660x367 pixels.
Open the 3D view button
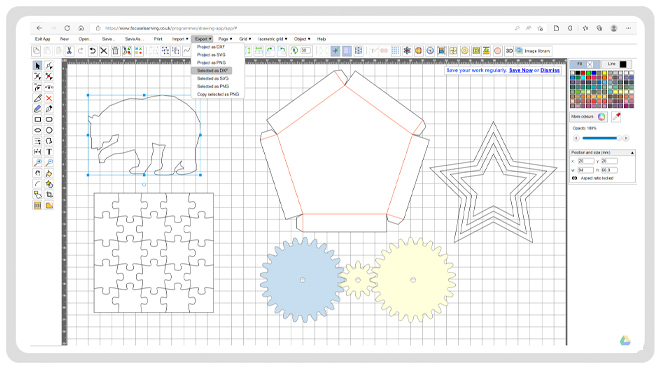click(509, 51)
